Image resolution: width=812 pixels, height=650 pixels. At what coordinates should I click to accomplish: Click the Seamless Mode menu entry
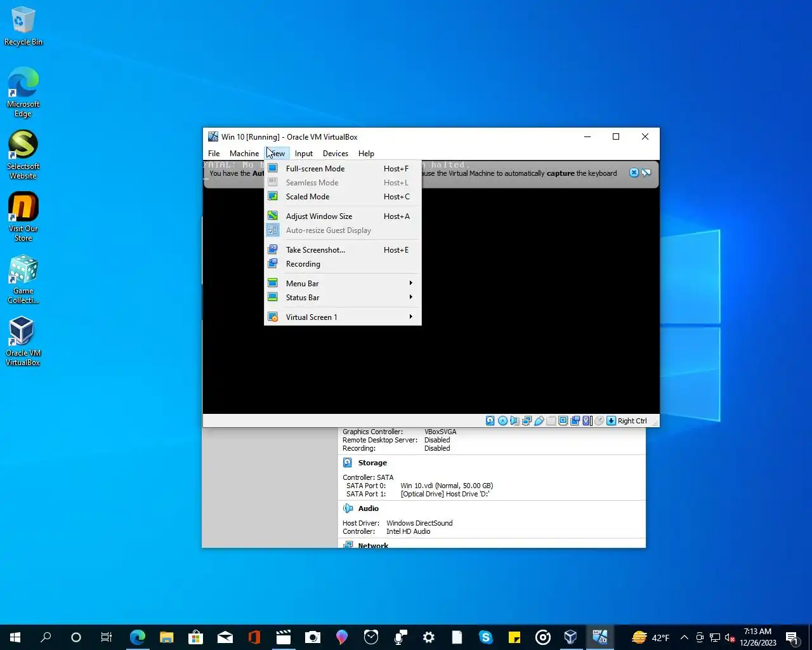point(343,183)
